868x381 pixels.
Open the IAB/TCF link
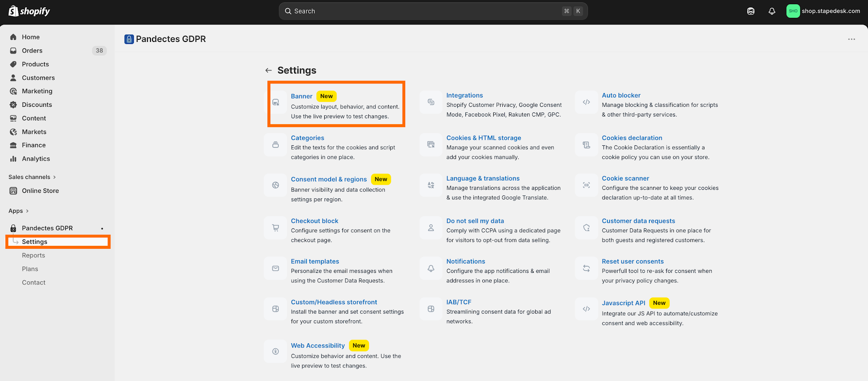(459, 302)
